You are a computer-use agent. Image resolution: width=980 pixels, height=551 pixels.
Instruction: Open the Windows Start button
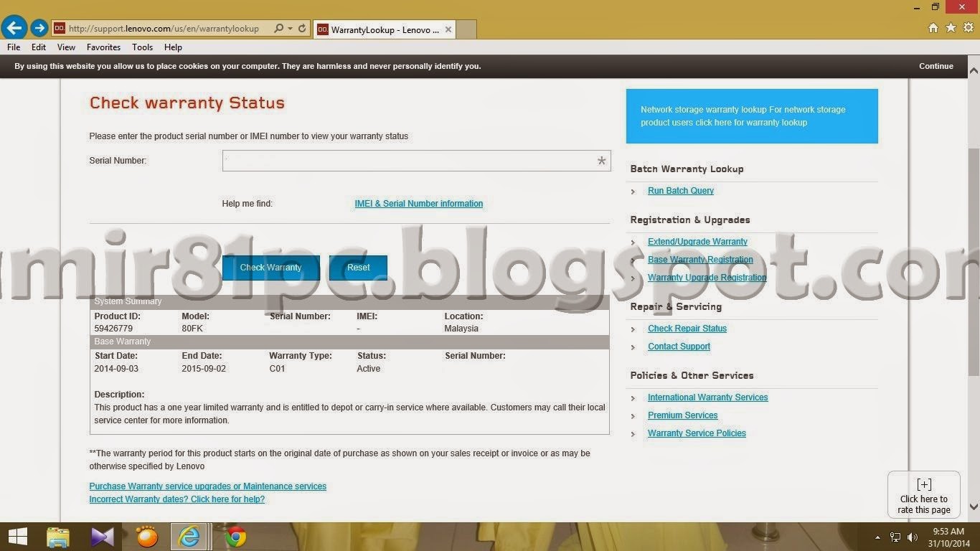click(17, 537)
